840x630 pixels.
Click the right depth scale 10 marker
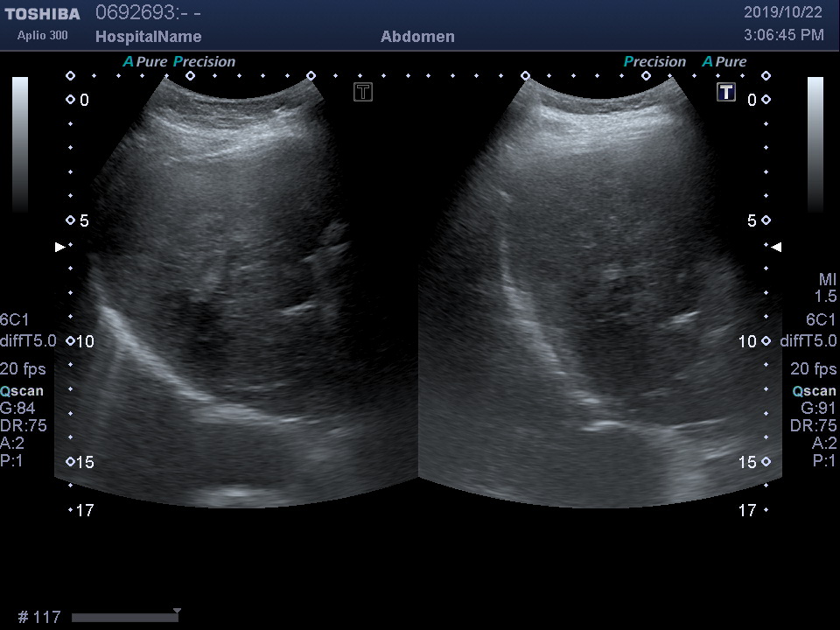coord(754,341)
